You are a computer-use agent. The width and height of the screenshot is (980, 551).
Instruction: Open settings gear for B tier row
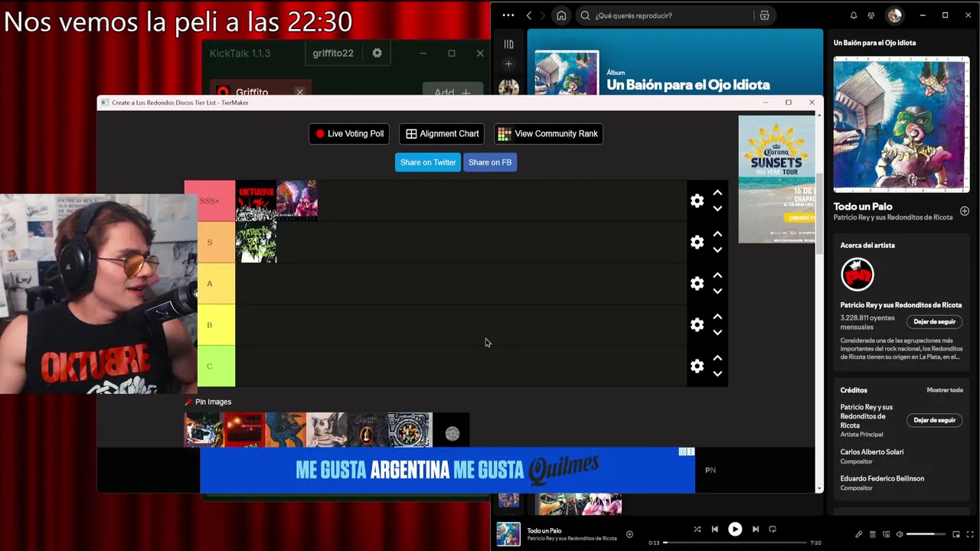pyautogui.click(x=697, y=324)
